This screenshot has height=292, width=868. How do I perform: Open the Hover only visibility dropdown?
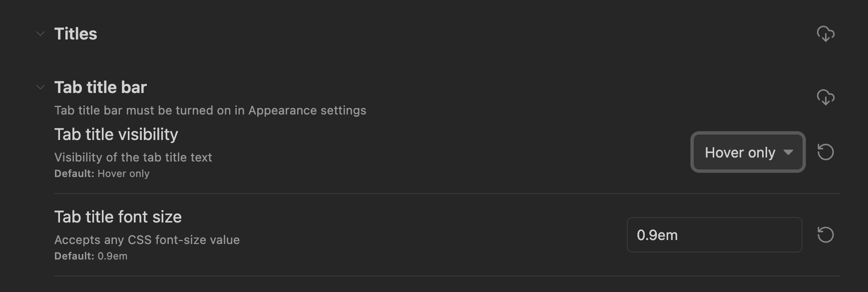tap(748, 152)
